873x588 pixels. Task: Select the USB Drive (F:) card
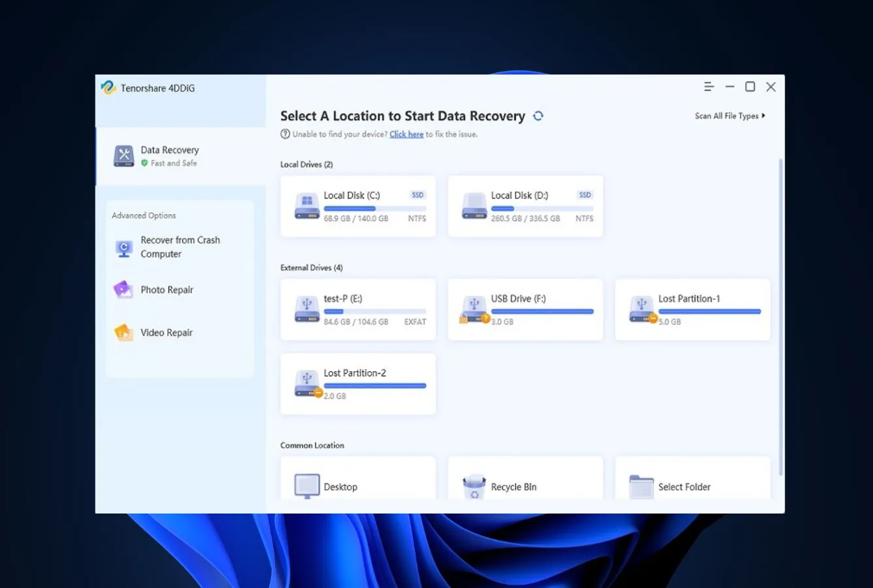point(525,309)
